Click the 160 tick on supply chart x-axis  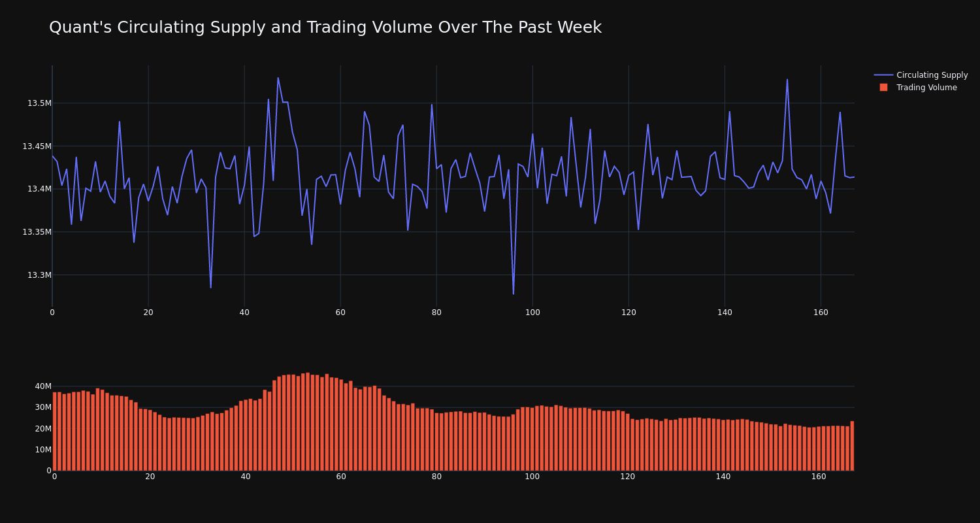tap(821, 312)
